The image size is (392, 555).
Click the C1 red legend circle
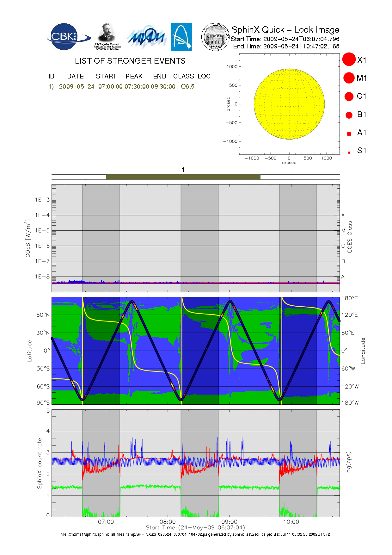349,96
